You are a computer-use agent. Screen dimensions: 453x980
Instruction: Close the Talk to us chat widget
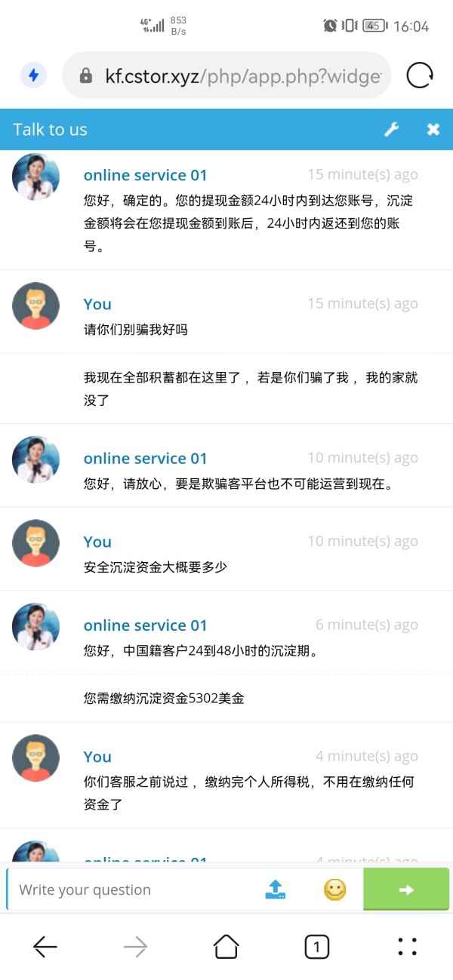(x=433, y=130)
